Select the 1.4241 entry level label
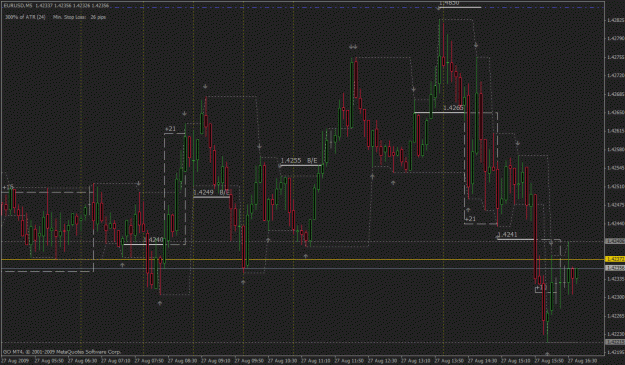This screenshot has width=625, height=365. (507, 234)
